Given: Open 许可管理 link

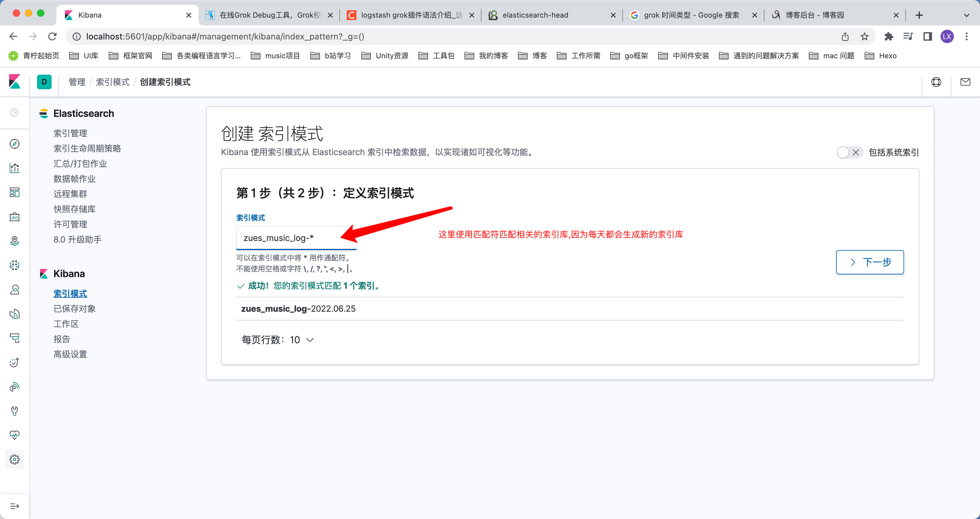Looking at the screenshot, I should [70, 224].
